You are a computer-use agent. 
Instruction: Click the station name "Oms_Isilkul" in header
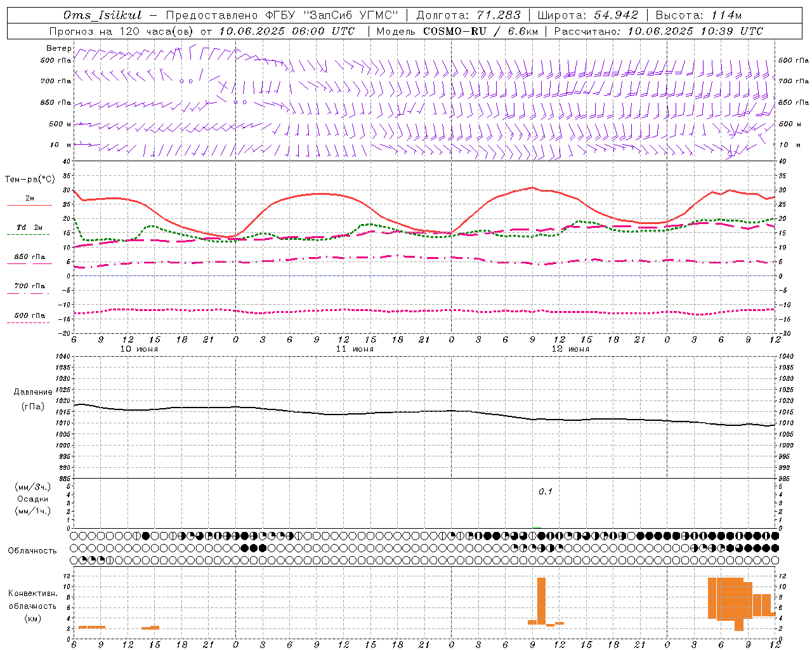coord(103,15)
